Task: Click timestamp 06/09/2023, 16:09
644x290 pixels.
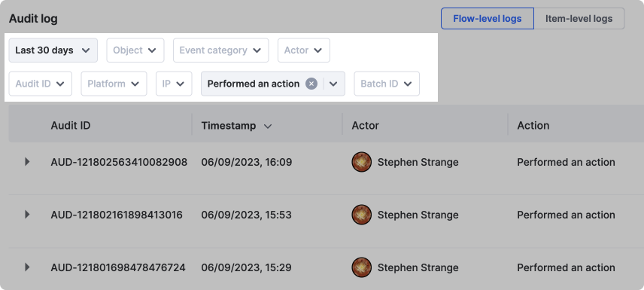Action: point(247,162)
